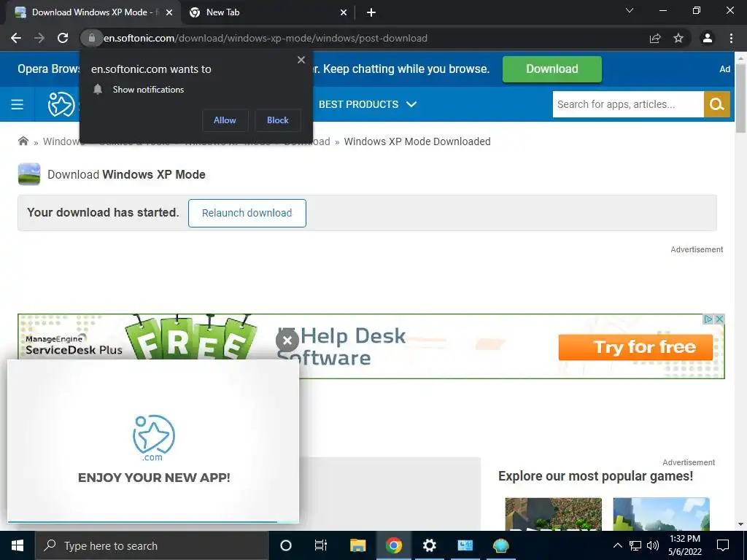Open Task View on taskbar

[321, 545]
